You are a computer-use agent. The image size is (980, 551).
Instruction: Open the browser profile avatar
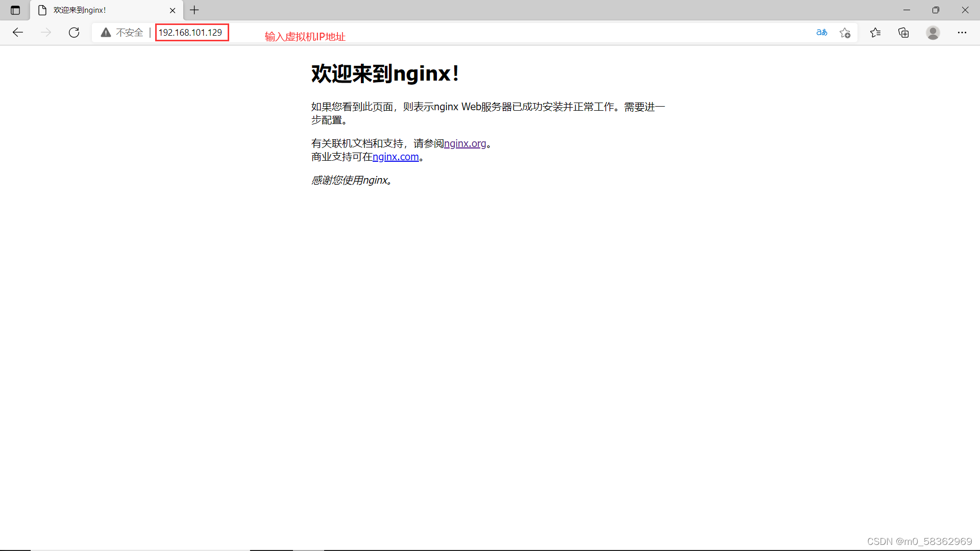[x=933, y=32]
